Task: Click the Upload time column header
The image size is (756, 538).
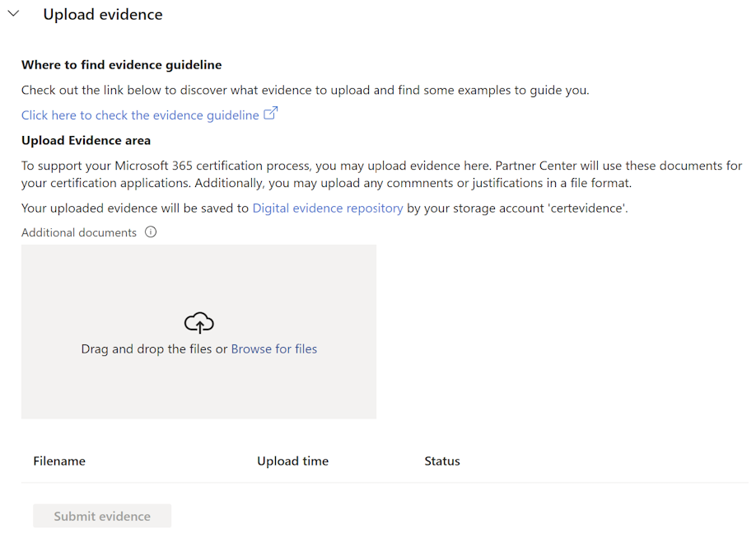Action: click(x=292, y=461)
